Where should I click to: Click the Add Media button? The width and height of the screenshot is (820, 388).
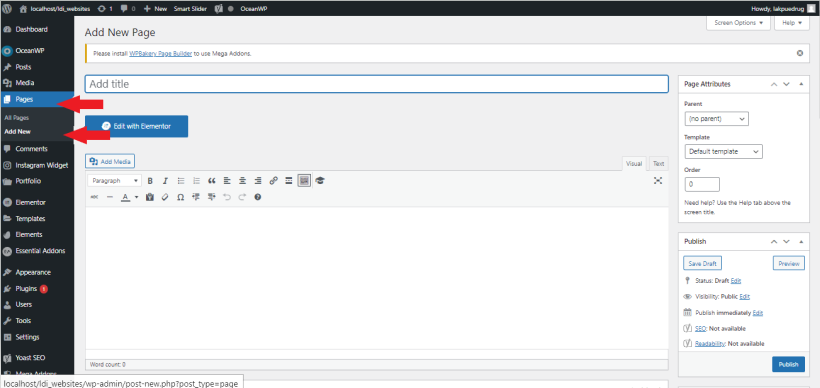click(110, 162)
